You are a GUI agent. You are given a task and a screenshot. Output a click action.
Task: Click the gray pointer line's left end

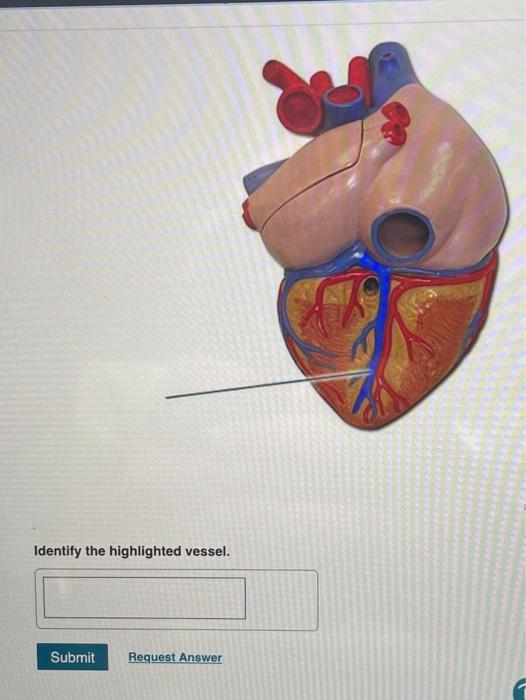pyautogui.click(x=168, y=396)
